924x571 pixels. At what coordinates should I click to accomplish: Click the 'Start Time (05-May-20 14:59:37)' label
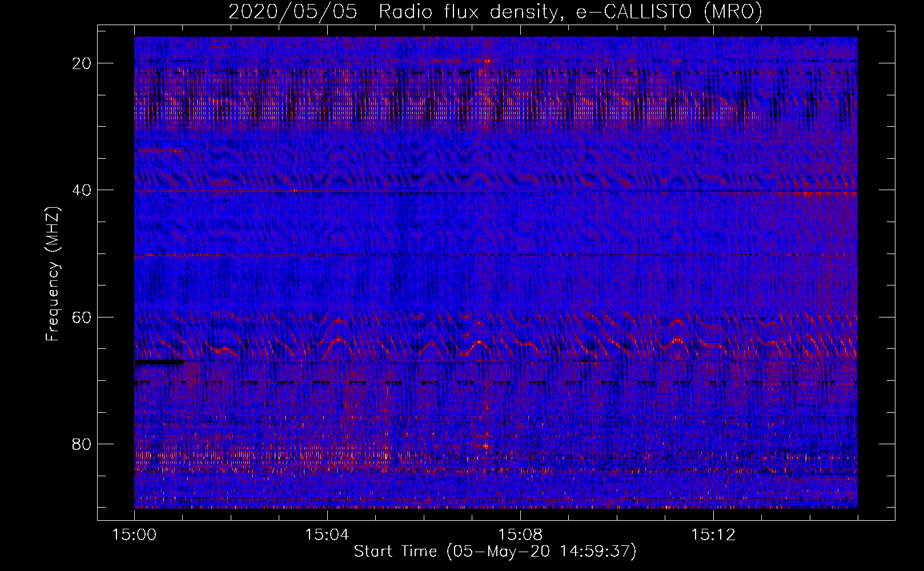495,552
